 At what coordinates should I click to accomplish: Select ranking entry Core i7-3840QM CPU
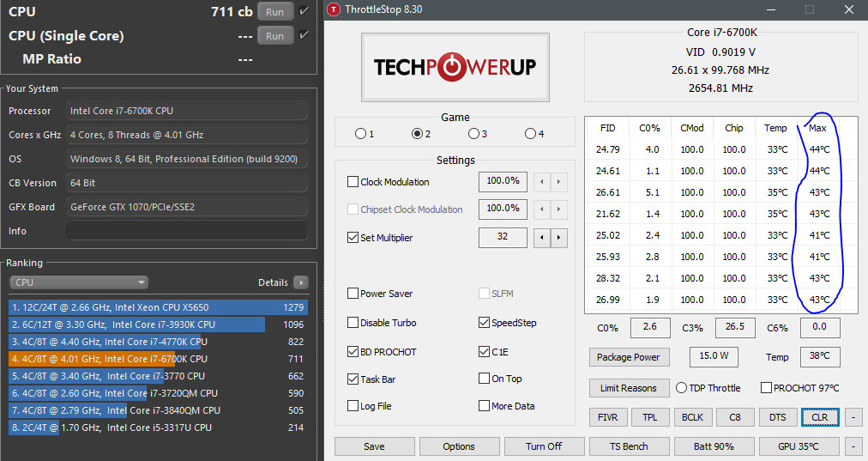pyautogui.click(x=158, y=410)
